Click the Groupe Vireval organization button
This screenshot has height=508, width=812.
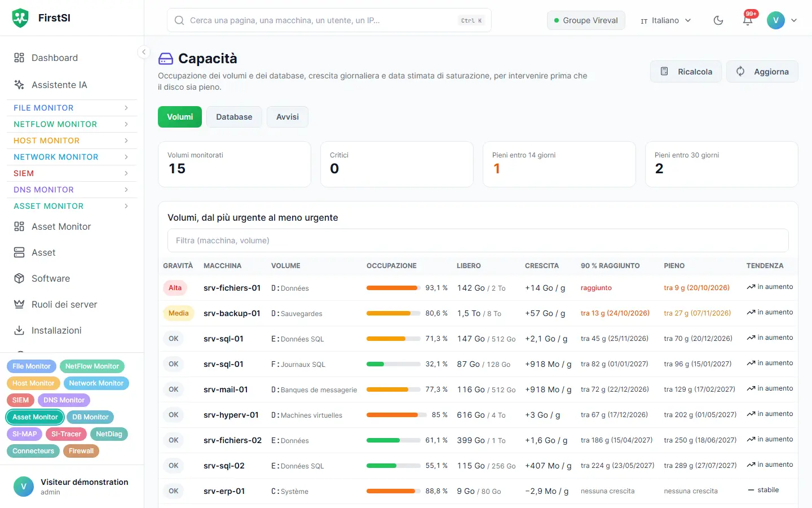point(586,20)
